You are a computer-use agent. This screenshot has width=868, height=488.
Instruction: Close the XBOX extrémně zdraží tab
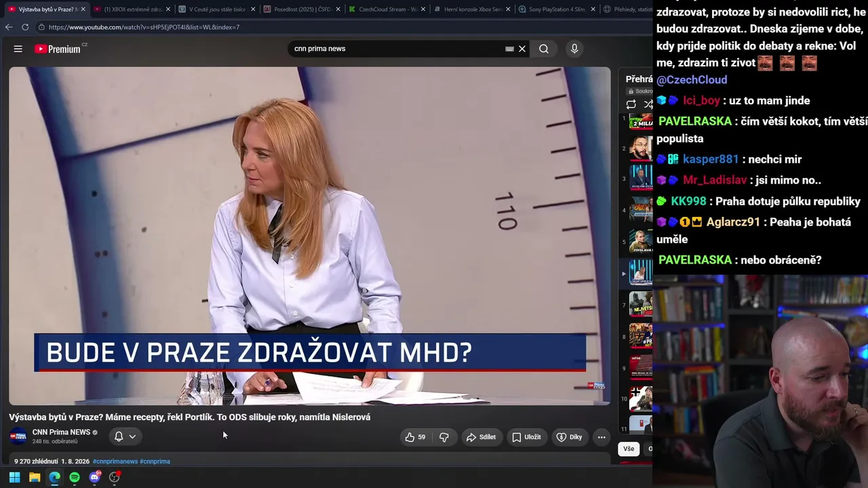coord(167,9)
